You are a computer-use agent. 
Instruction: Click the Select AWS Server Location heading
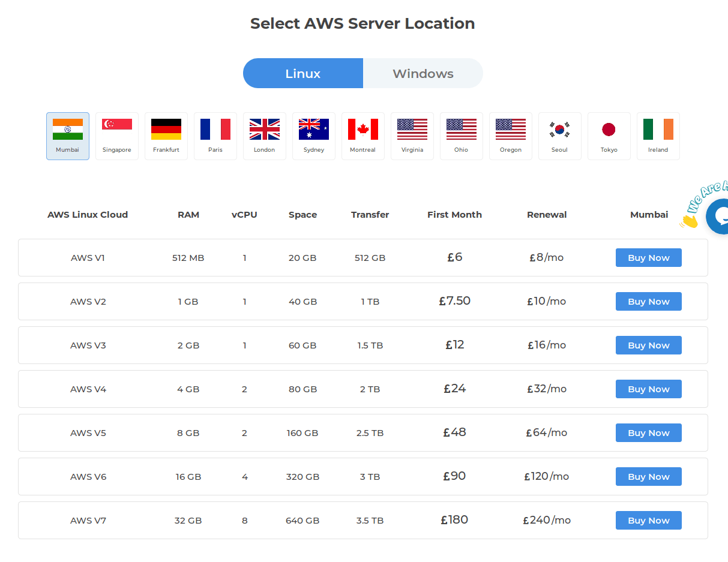pyautogui.click(x=362, y=23)
